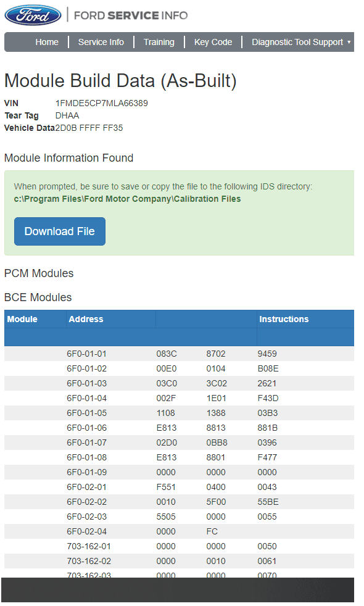Click the Download File button
This screenshot has height=606, width=364.
59,231
